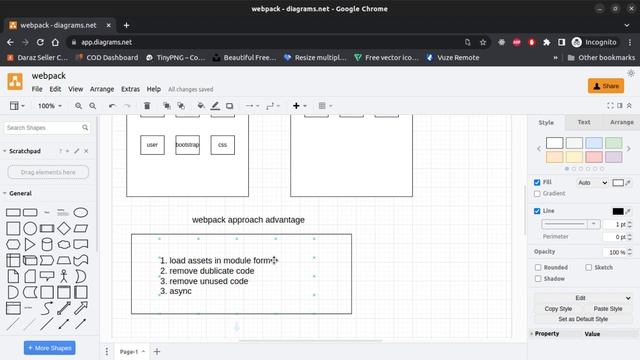The width and height of the screenshot is (640, 360).
Task: Open the Arrange menu
Action: click(x=102, y=89)
